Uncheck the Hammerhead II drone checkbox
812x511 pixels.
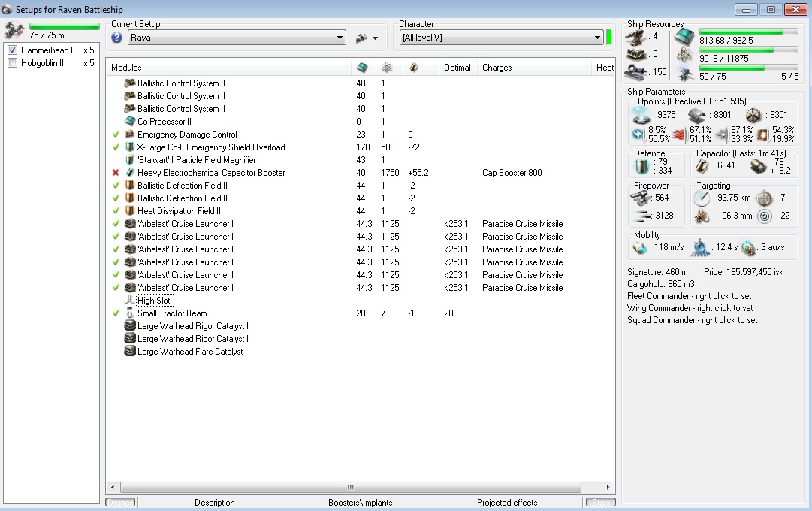[x=13, y=50]
